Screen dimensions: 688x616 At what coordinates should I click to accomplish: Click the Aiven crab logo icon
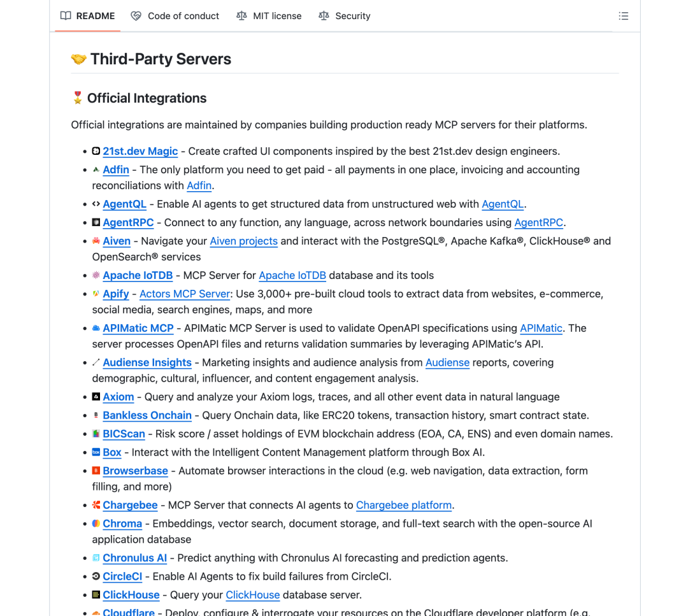[96, 241]
